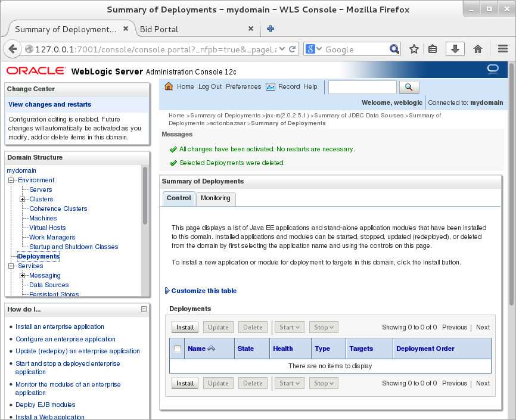Open Firefox hamburger menu
The image size is (516, 420).
point(502,49)
